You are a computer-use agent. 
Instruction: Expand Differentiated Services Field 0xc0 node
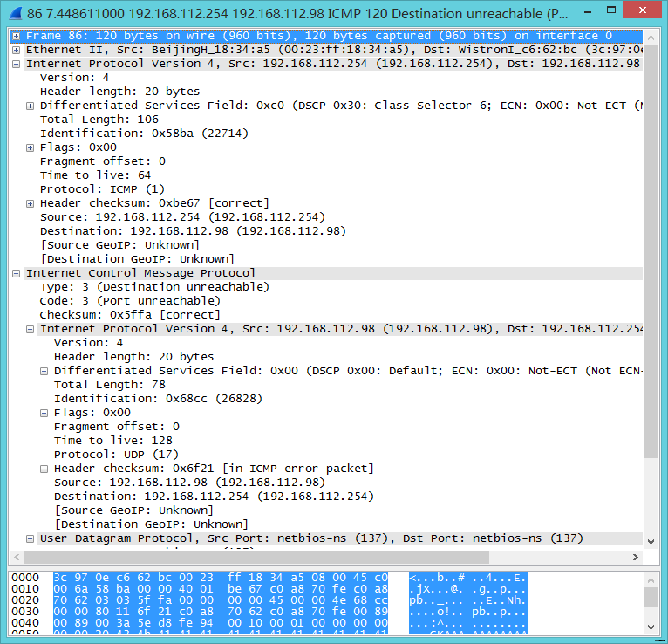(31, 106)
